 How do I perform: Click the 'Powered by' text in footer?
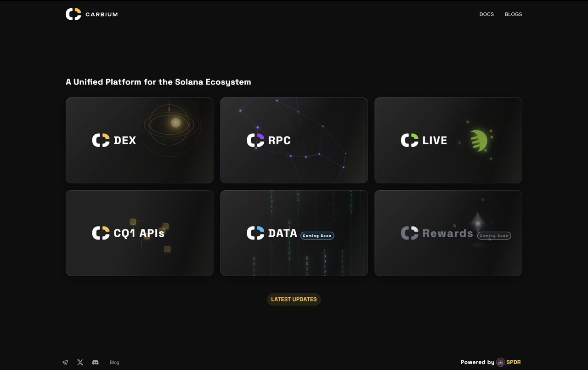click(x=478, y=362)
